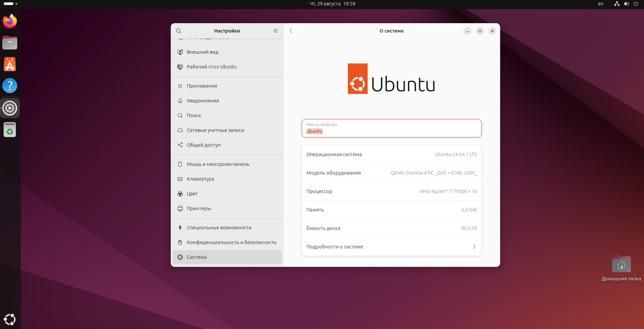The height and width of the screenshot is (329, 644).
Task: Open Цвет settings
Action: click(x=227, y=194)
